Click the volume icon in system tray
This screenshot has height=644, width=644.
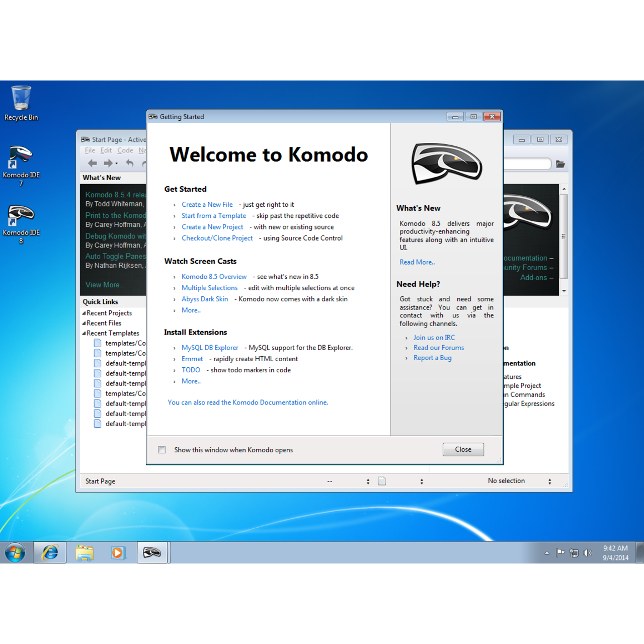click(x=587, y=553)
